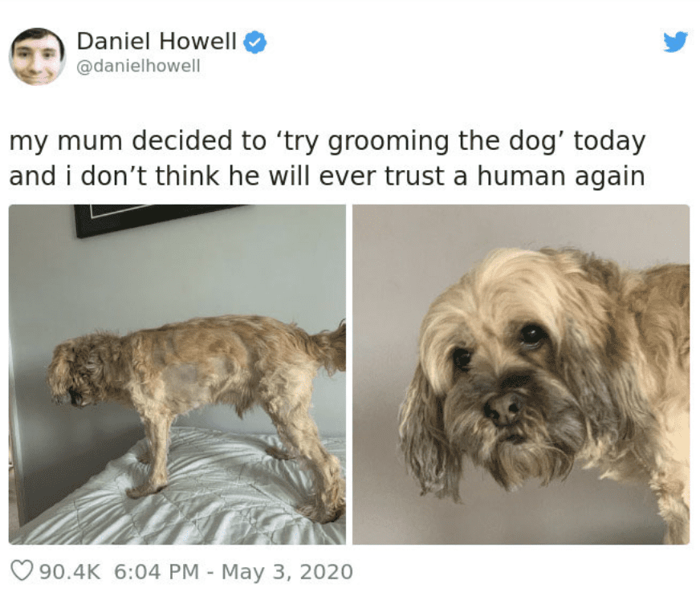Click the 90.4K likes count
Viewport: 700px width, 600px height.
pos(70,571)
